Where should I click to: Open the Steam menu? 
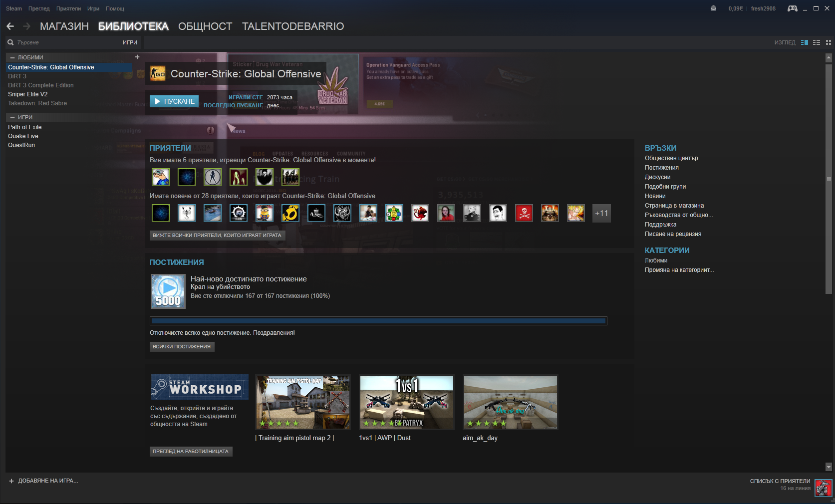coord(14,8)
